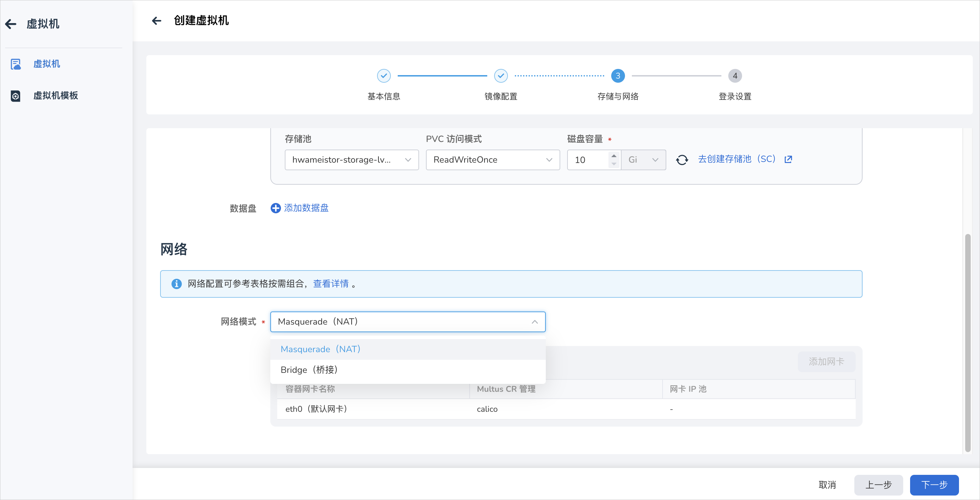Click the 登录设置 step label
This screenshot has width=980, height=500.
click(x=735, y=96)
